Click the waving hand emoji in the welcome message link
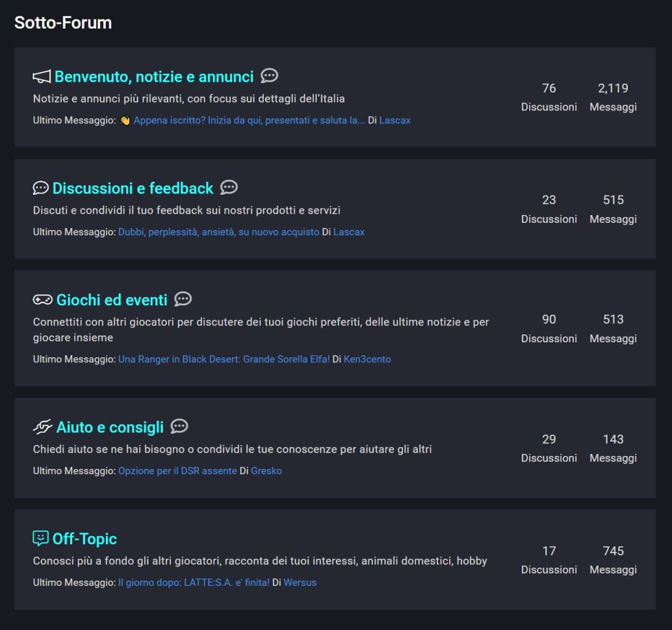672x630 pixels. [126, 120]
